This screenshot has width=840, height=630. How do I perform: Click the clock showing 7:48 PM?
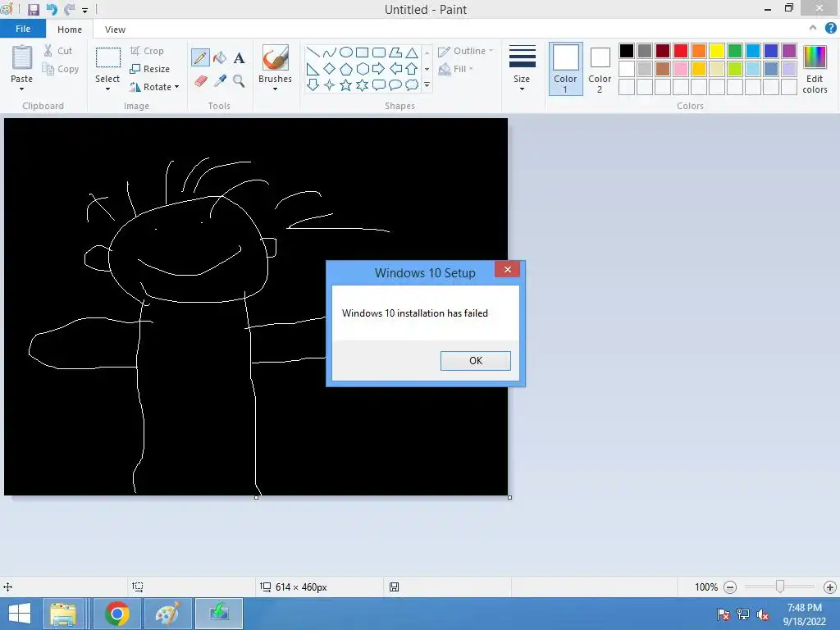pyautogui.click(x=804, y=608)
